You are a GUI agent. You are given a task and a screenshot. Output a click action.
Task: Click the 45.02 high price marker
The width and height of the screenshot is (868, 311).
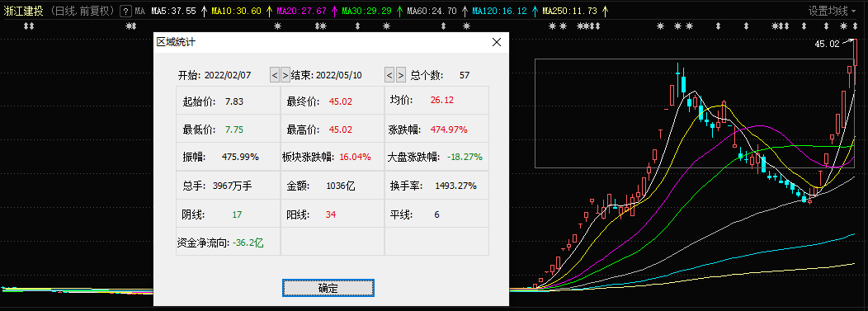point(827,44)
